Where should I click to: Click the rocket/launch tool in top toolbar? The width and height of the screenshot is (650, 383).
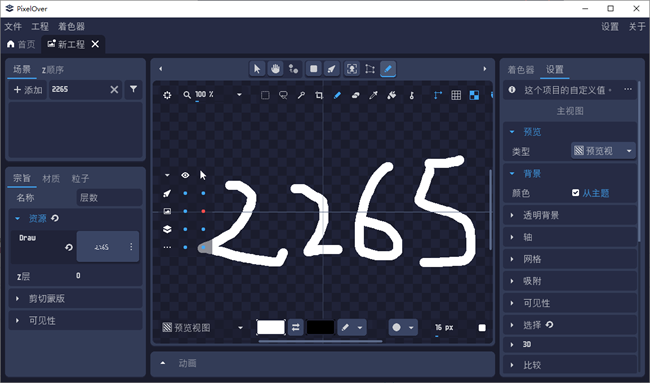coord(332,69)
